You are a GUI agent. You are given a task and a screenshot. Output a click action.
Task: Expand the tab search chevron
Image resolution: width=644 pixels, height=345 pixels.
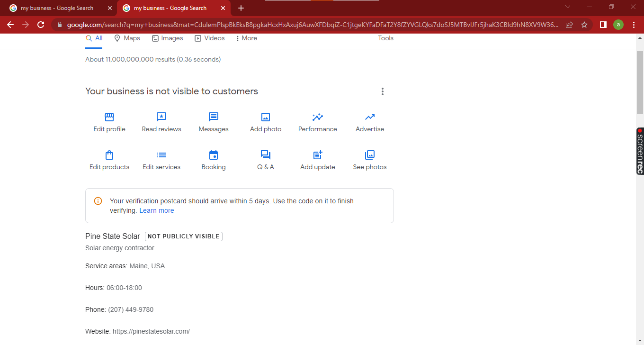coord(568,7)
